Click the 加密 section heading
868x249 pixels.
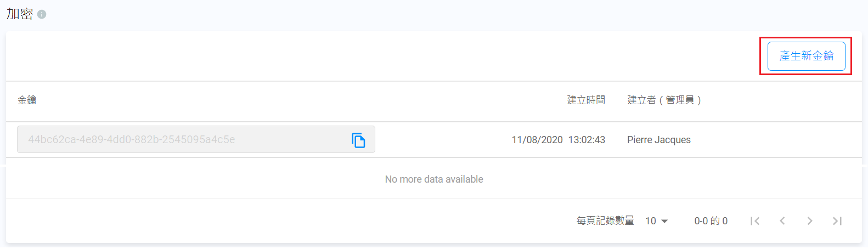tap(20, 14)
